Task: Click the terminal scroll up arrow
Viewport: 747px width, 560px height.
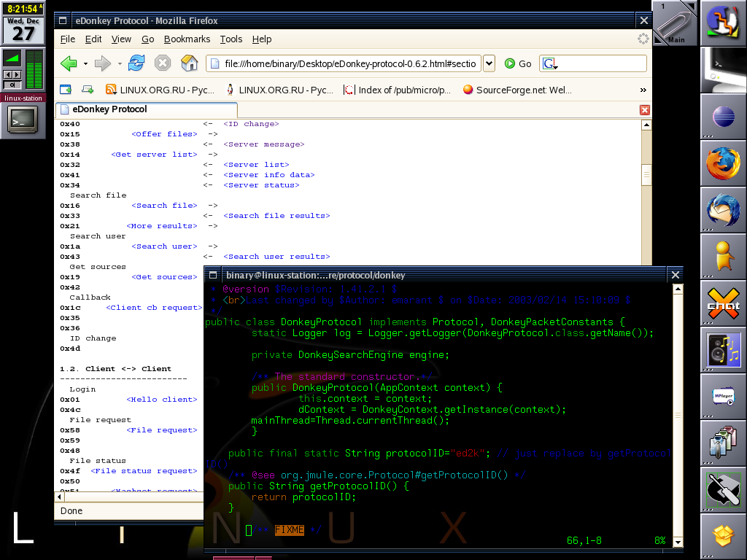Action: 678,289
